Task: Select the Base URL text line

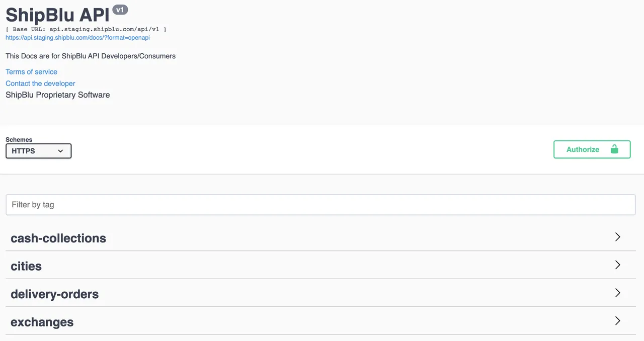Action: (x=86, y=29)
